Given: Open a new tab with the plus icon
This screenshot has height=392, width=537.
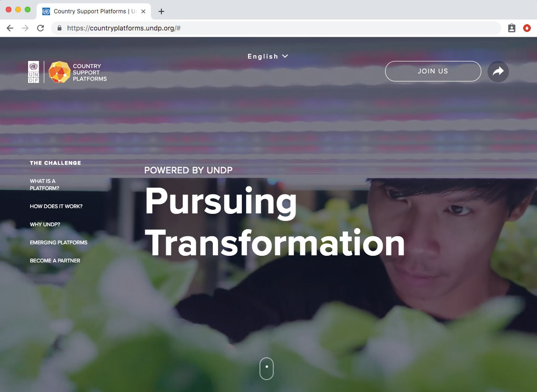Looking at the screenshot, I should tap(161, 11).
